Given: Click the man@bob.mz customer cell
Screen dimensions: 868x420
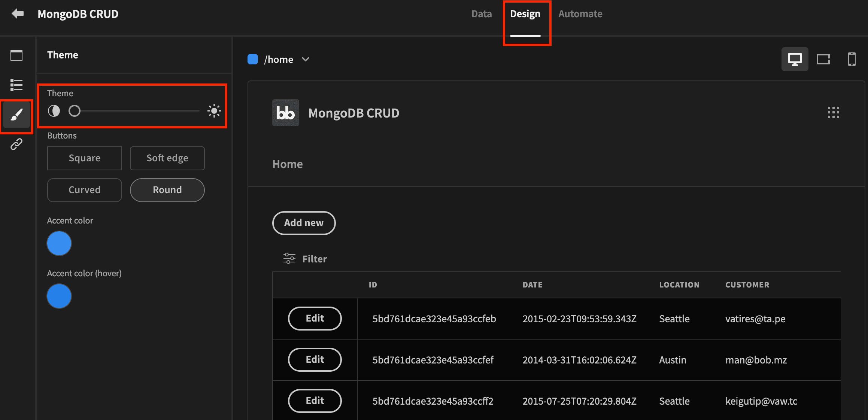Looking at the screenshot, I should tap(756, 360).
